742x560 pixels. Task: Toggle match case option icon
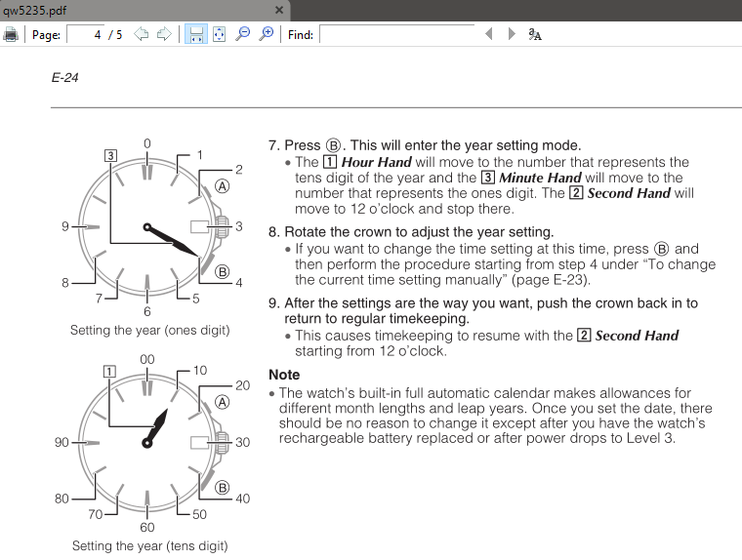point(535,34)
